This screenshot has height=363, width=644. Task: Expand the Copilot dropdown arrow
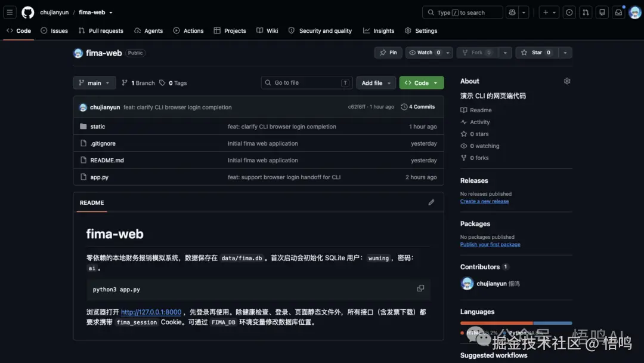click(524, 13)
